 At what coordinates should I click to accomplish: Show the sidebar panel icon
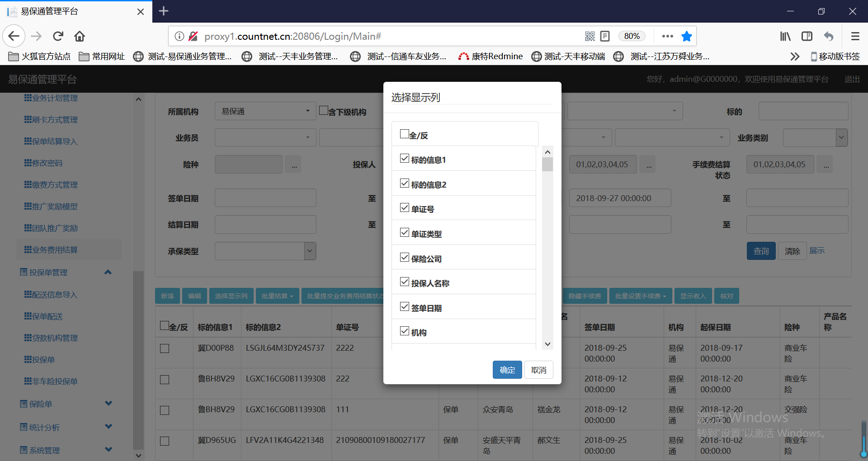(807, 36)
